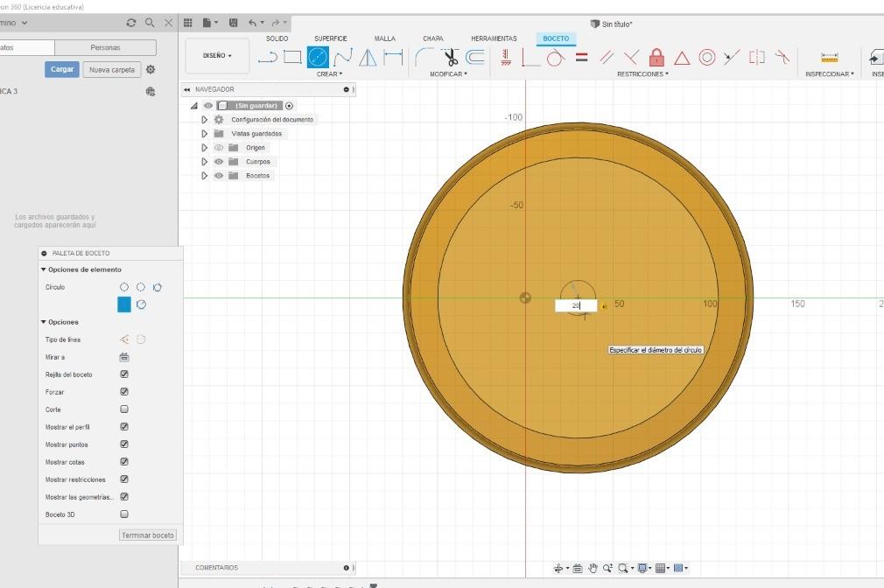Select the Rectangle sketch tool
This screenshot has height=588, width=884.
click(292, 57)
